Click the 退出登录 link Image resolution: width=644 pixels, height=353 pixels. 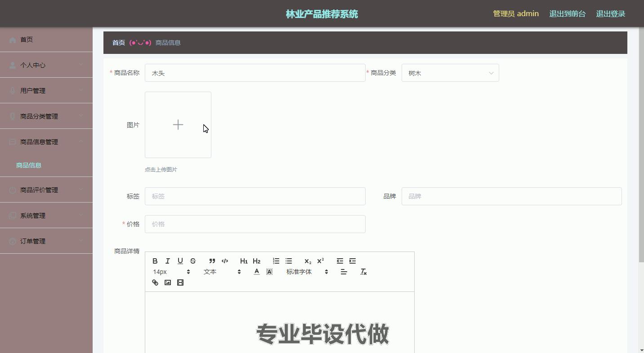pyautogui.click(x=610, y=14)
